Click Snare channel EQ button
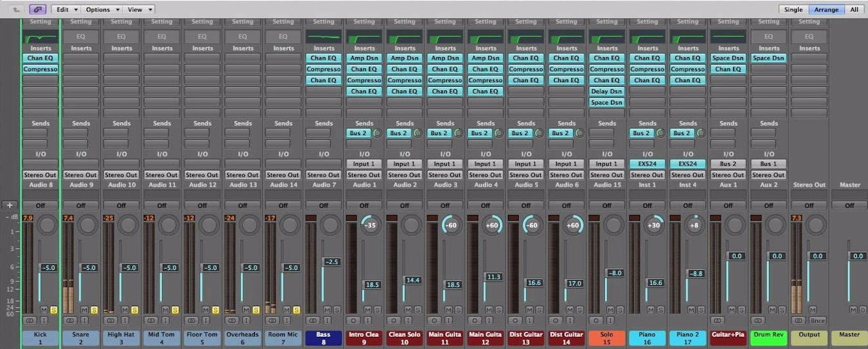868x349 pixels. click(81, 37)
